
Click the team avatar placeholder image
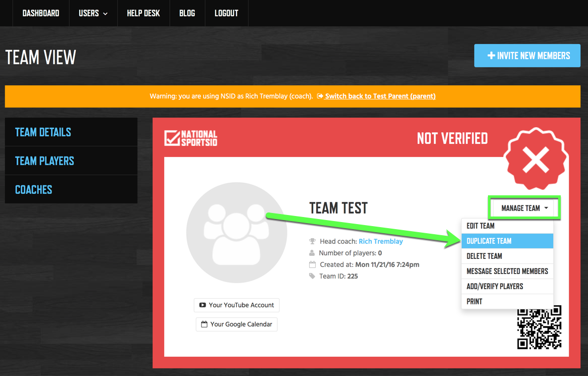[236, 233]
